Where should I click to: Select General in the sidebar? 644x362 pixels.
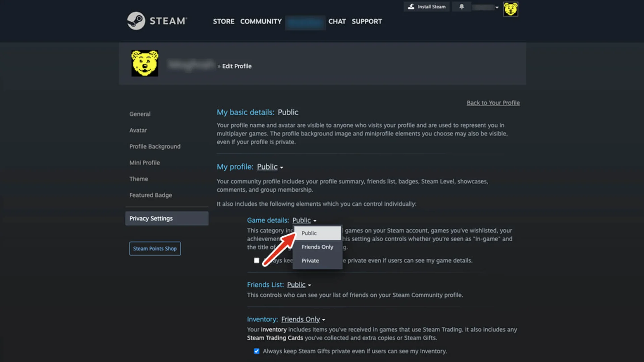[140, 114]
